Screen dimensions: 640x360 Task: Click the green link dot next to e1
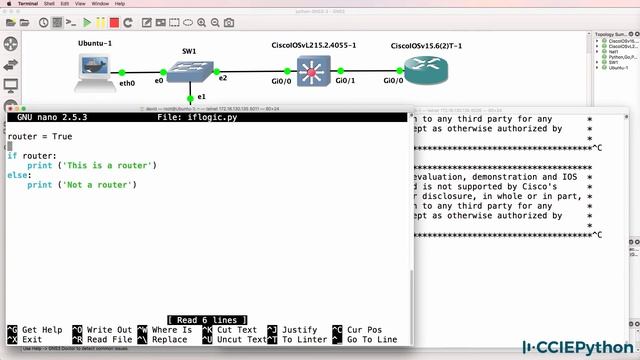point(190,98)
